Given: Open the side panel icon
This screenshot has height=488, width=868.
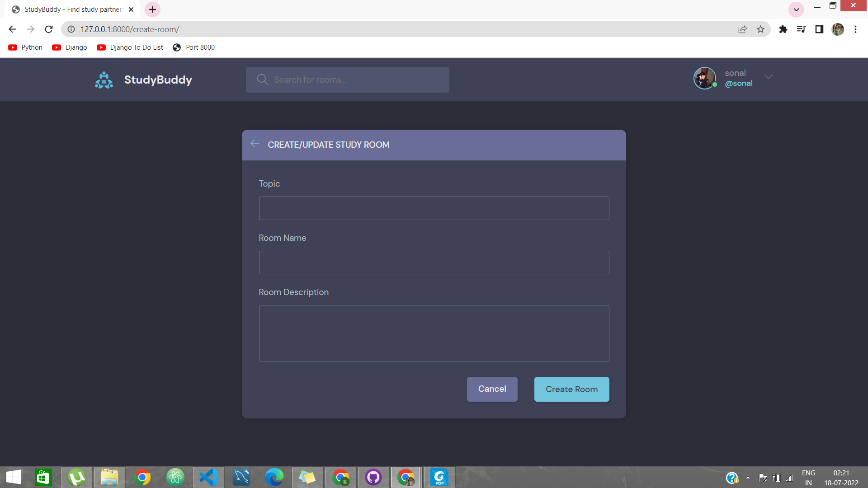Looking at the screenshot, I should point(819,29).
